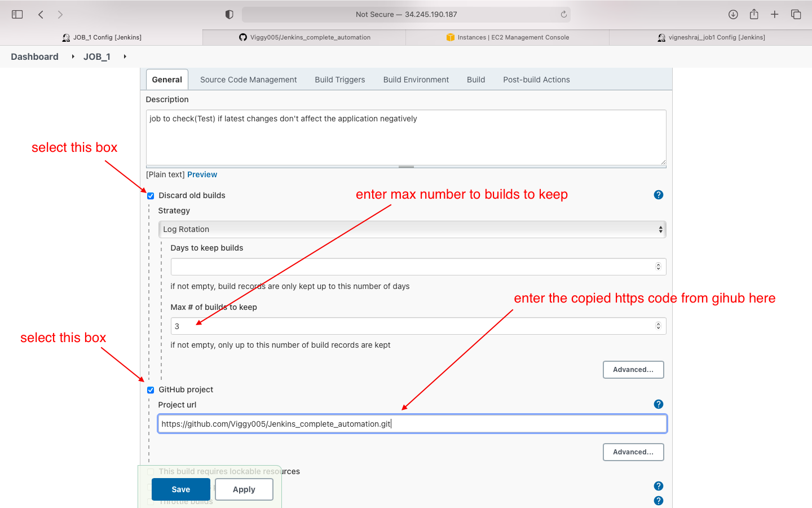Open the Share sheet icon
812x508 pixels.
[754, 14]
